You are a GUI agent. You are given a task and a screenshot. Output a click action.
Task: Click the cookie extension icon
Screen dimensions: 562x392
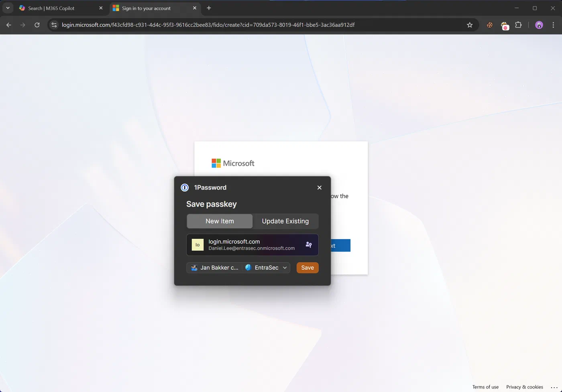click(490, 25)
